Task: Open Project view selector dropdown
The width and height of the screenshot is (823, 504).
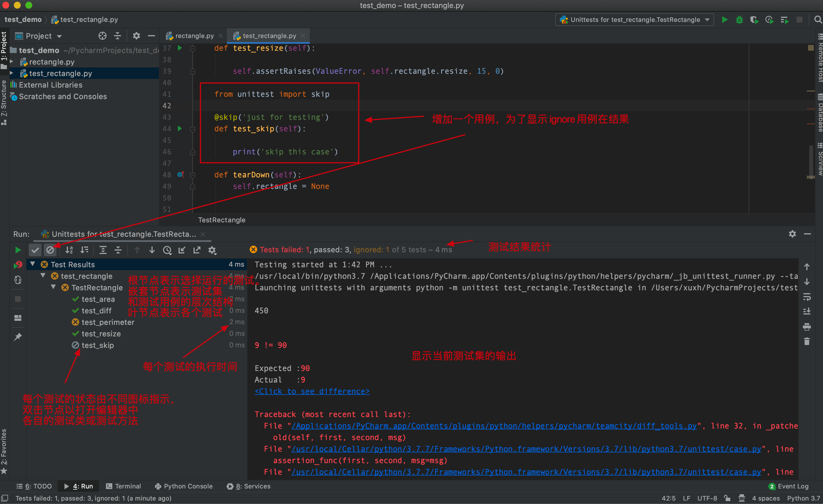Action: click(x=38, y=36)
